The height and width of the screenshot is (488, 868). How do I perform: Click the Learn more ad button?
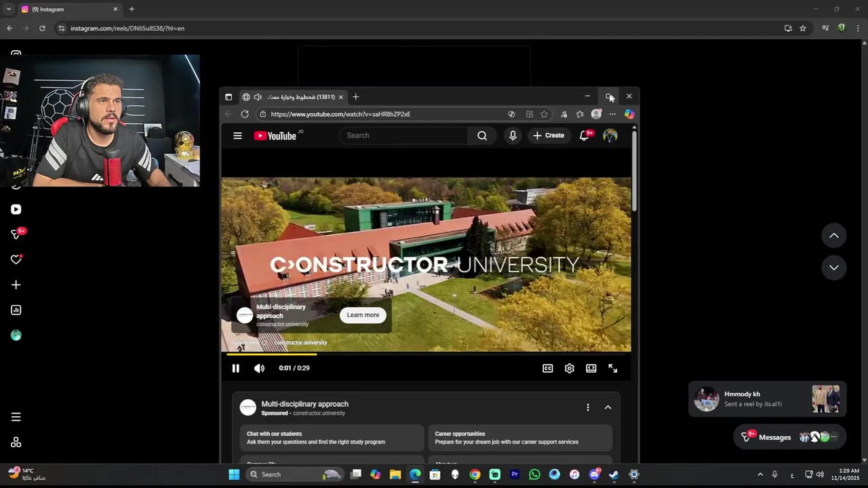click(363, 315)
